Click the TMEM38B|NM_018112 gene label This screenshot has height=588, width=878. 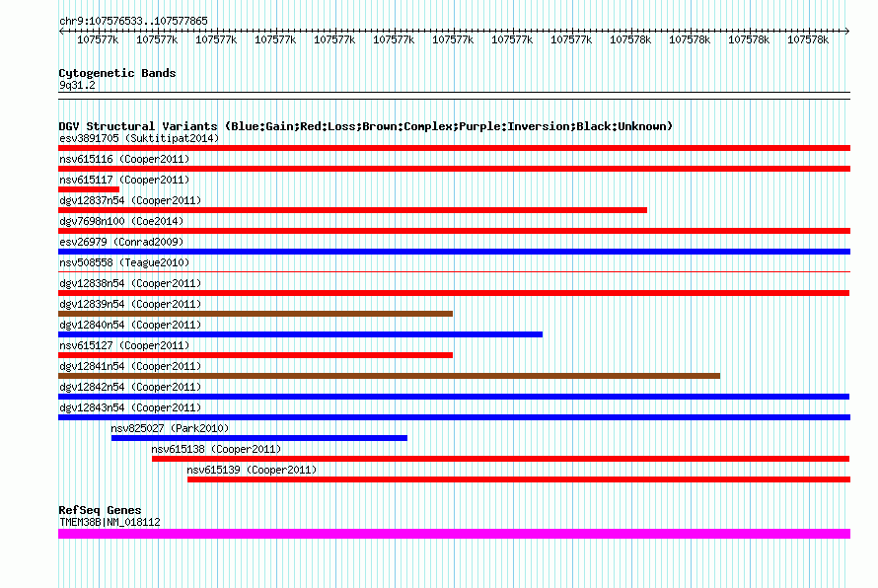110,522
